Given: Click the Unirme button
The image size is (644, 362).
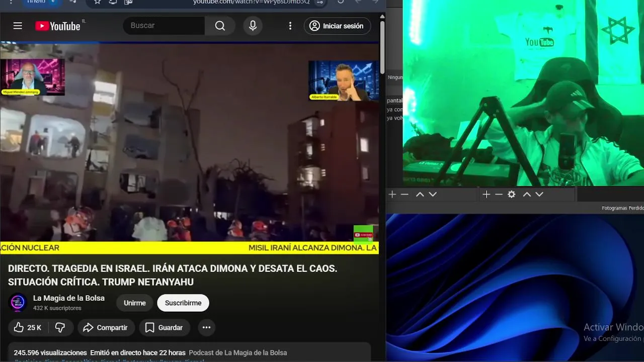Looking at the screenshot, I should [x=135, y=303].
